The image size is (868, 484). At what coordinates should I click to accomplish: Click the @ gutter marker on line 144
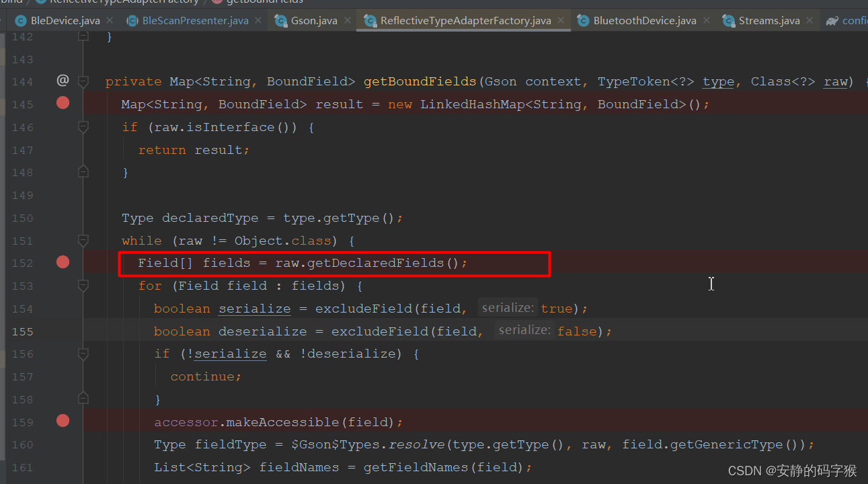pos(63,81)
